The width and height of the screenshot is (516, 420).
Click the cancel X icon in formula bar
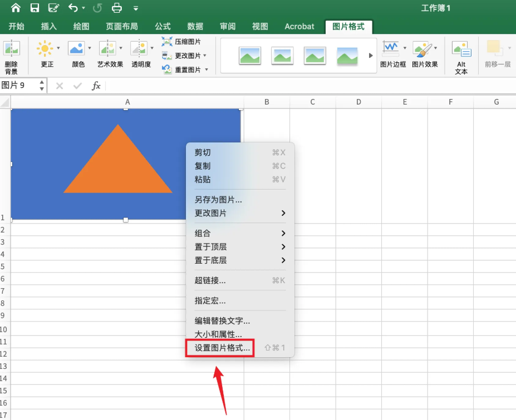coord(60,86)
